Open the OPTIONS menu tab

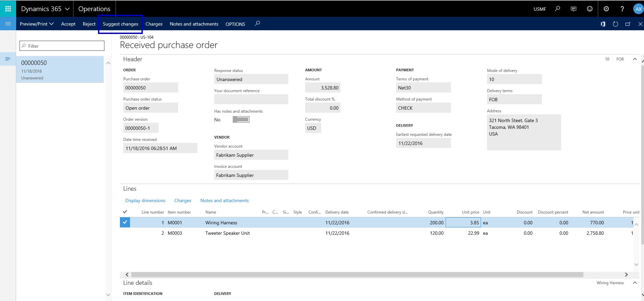point(235,24)
